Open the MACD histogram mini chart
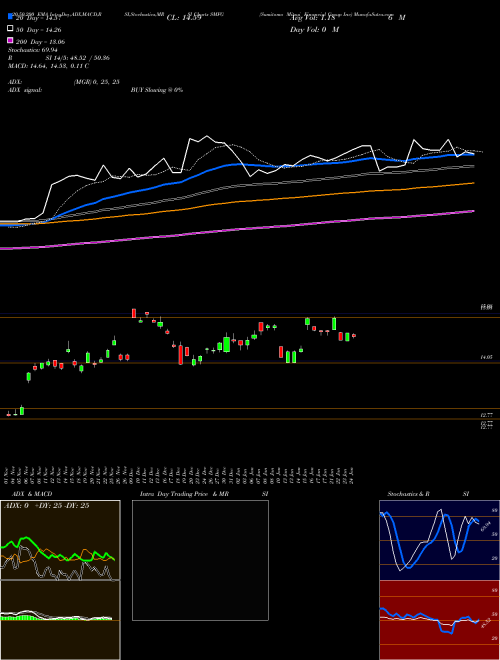Viewport: 500px width, 660px height. 60,620
